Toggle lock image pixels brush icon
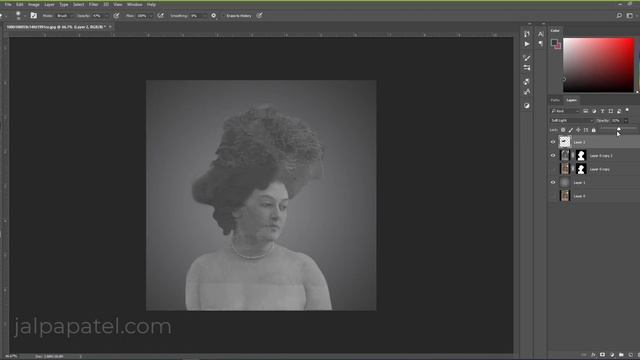The width and height of the screenshot is (640, 360). 571,130
